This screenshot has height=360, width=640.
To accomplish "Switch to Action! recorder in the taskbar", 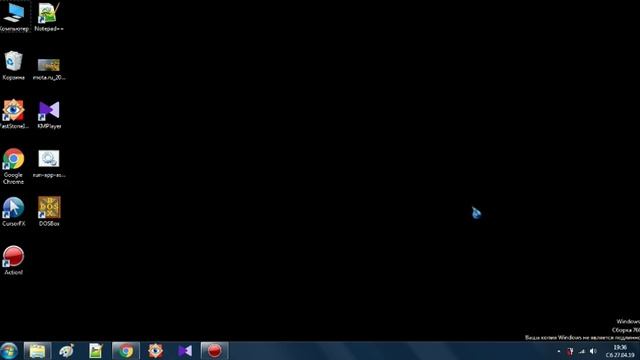I will [215, 351].
